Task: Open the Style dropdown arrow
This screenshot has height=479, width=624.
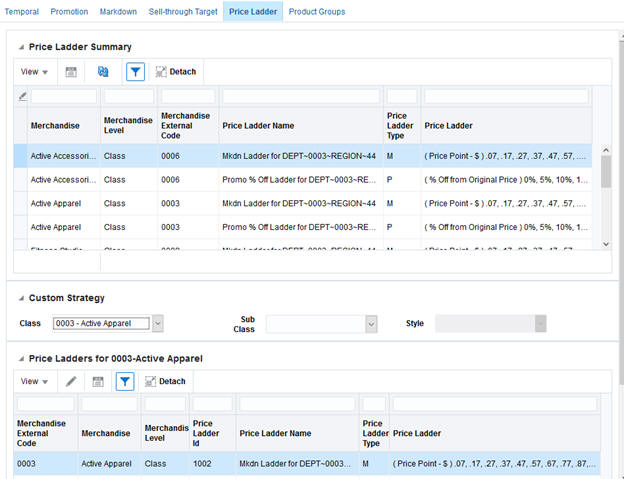Action: point(540,324)
